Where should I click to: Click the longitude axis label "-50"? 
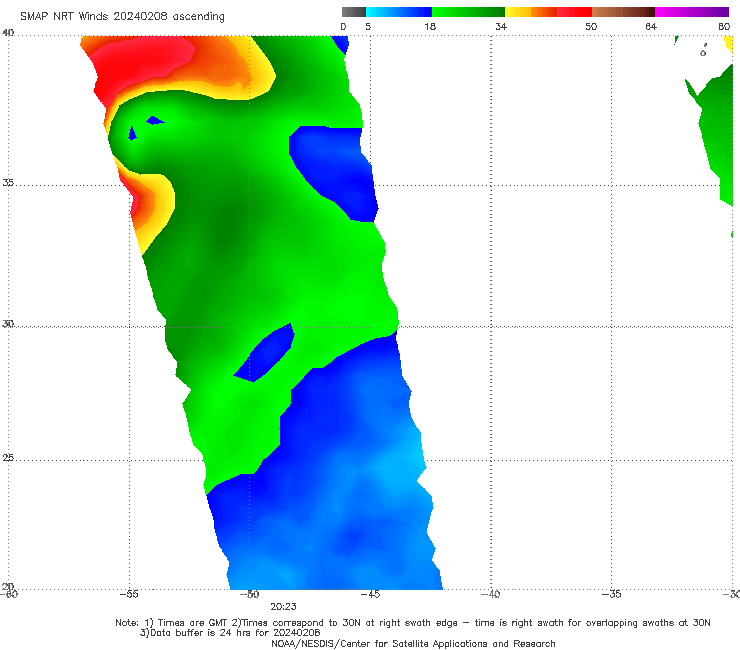249,594
